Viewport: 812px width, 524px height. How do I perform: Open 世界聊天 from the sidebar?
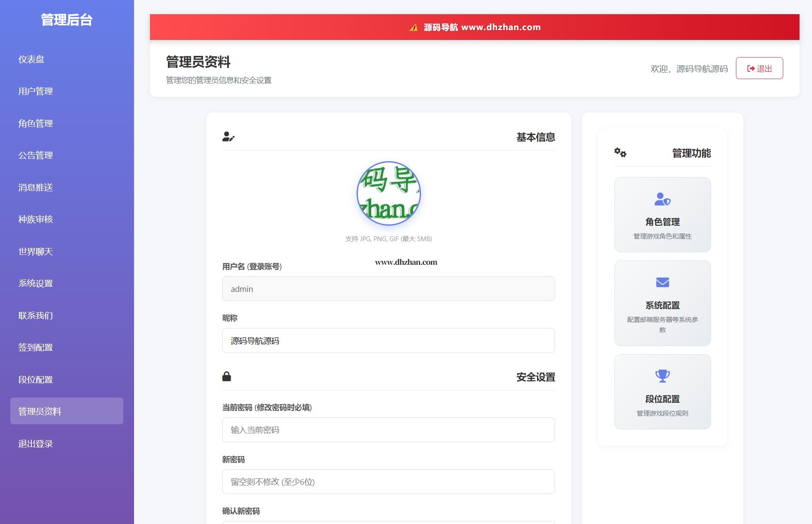(x=36, y=251)
